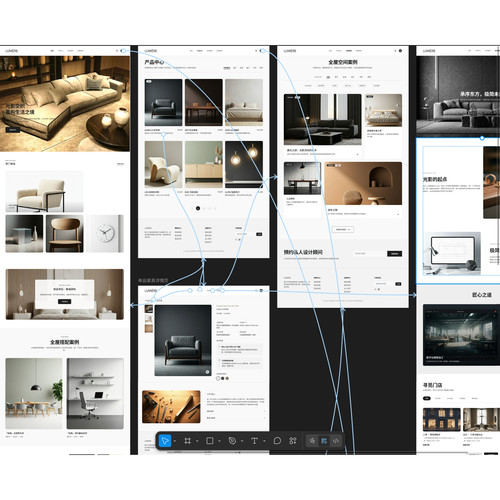500x500 pixels.
Task: Activate the Comment tool
Action: tap(277, 441)
